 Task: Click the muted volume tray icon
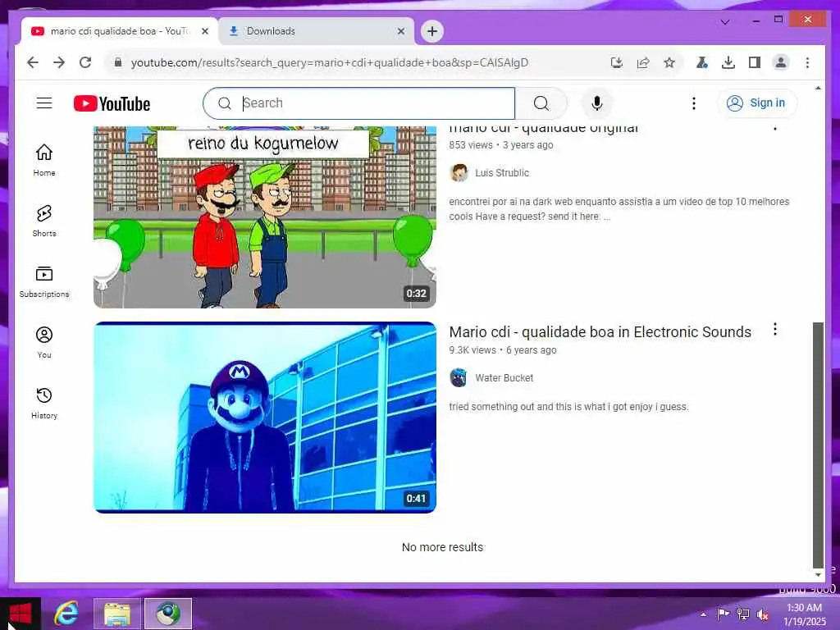coord(762,614)
